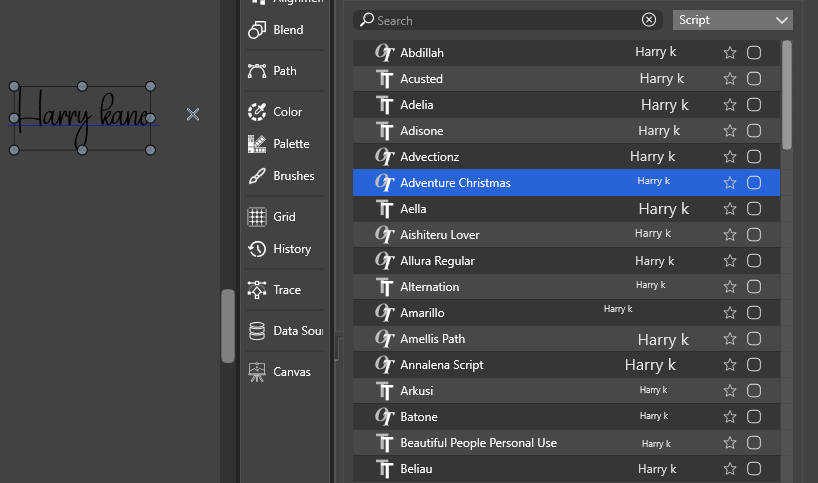
Task: Check the box next to Batone font
Action: pyautogui.click(x=754, y=416)
